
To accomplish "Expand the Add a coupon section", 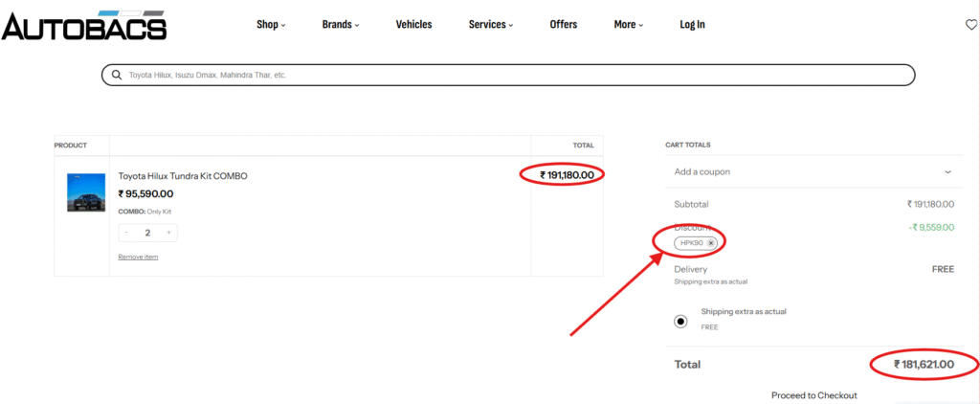I will tap(813, 171).
